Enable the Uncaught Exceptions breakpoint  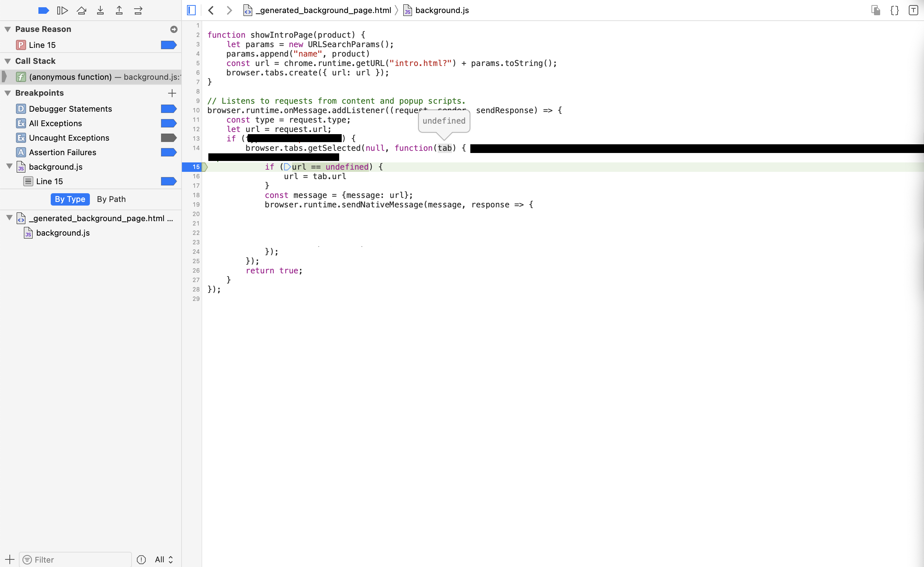click(x=168, y=138)
